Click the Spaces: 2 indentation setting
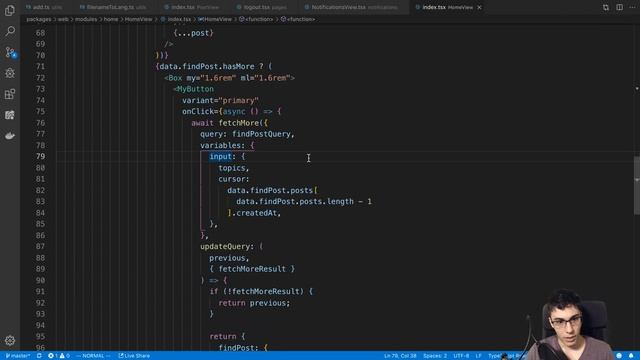 [x=435, y=356]
